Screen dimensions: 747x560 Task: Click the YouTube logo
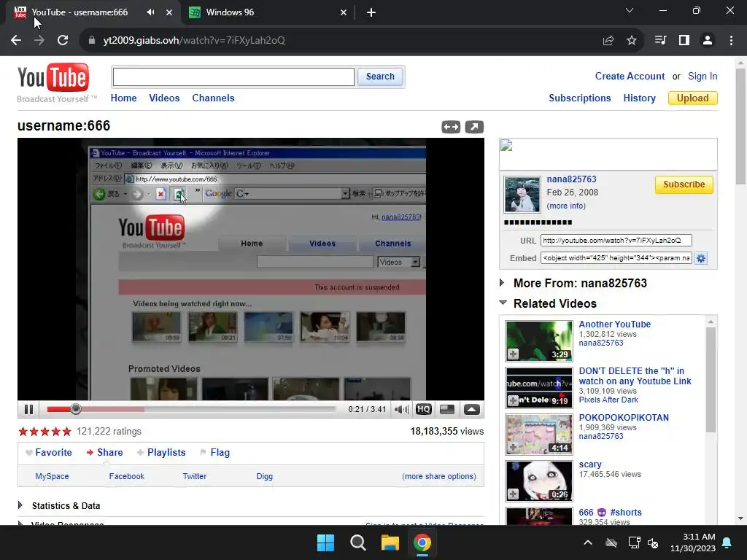[x=53, y=77]
